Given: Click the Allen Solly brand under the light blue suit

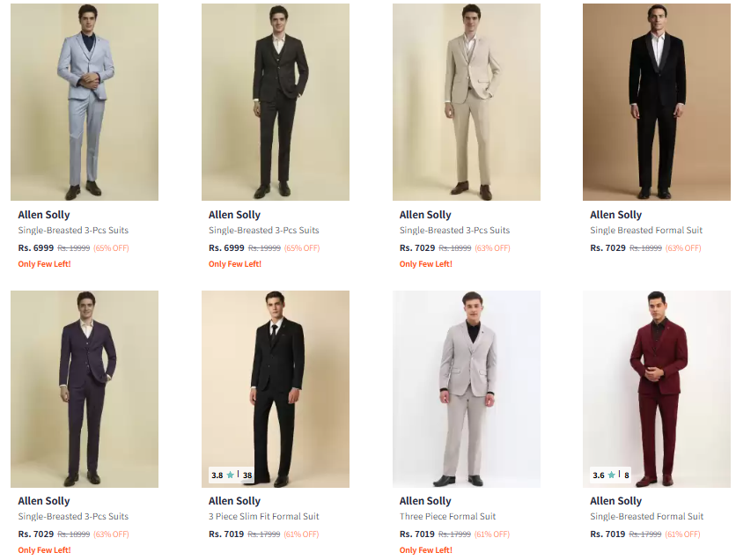Looking at the screenshot, I should [x=44, y=215].
